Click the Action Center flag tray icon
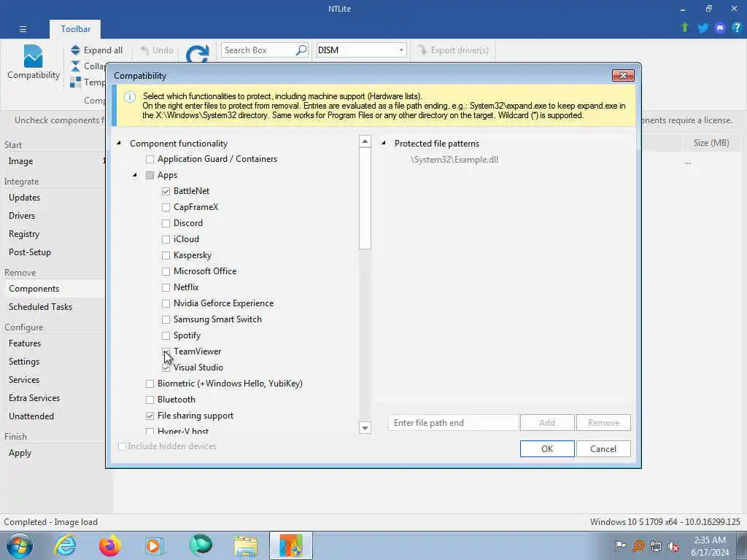 coord(620,545)
